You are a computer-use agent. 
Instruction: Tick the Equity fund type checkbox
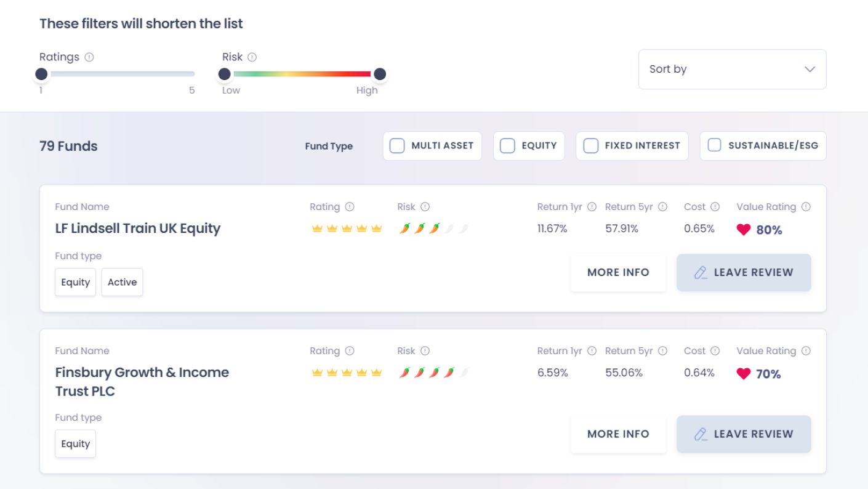pyautogui.click(x=507, y=146)
